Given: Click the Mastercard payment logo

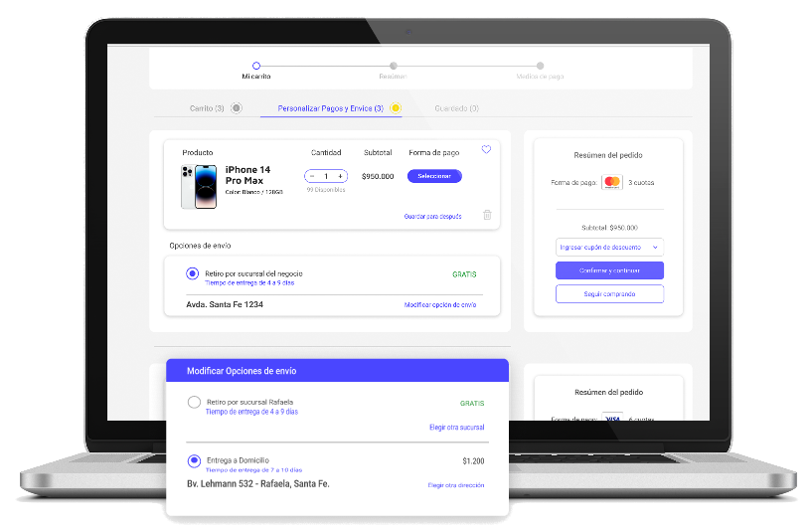Looking at the screenshot, I should coord(612,182).
